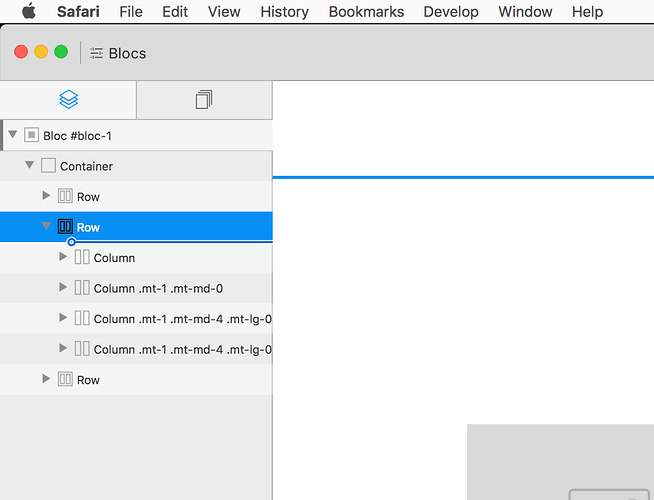654x500 pixels.
Task: Collapse the selected Row disclosure triangle
Action: (x=46, y=227)
